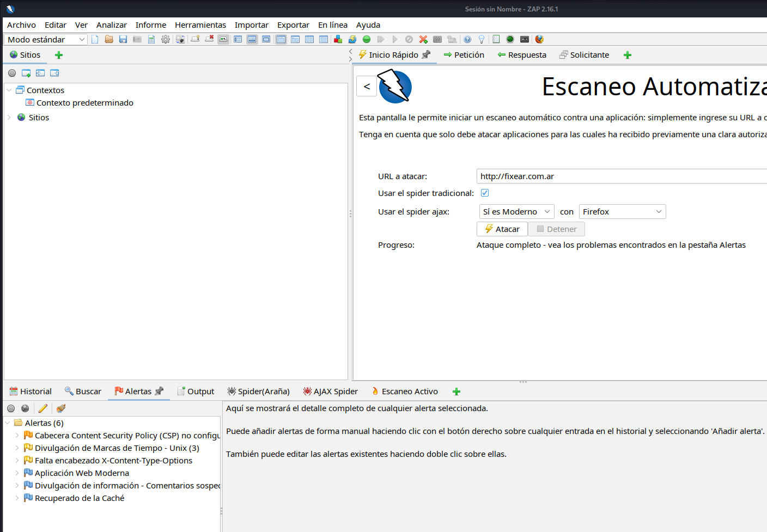Expand the Sitios tree node

pyautogui.click(x=9, y=118)
